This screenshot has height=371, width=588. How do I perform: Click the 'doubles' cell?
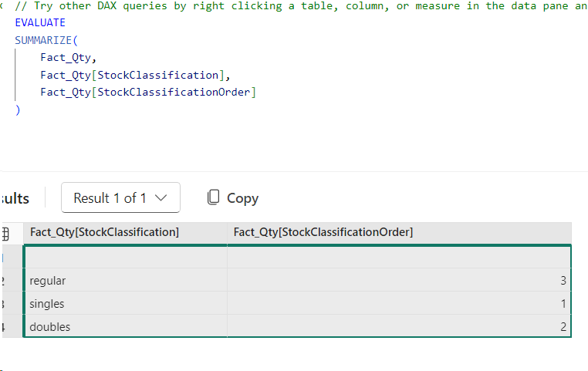point(125,326)
